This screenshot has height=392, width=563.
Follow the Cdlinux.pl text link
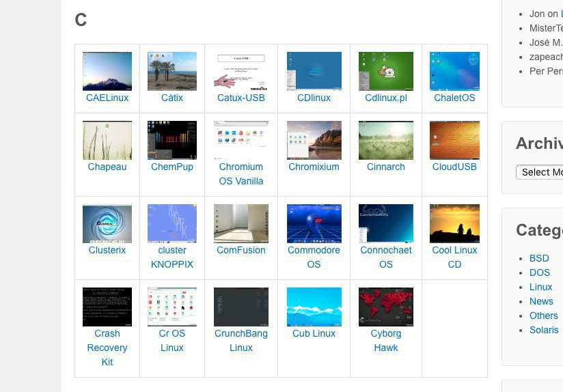tap(386, 98)
